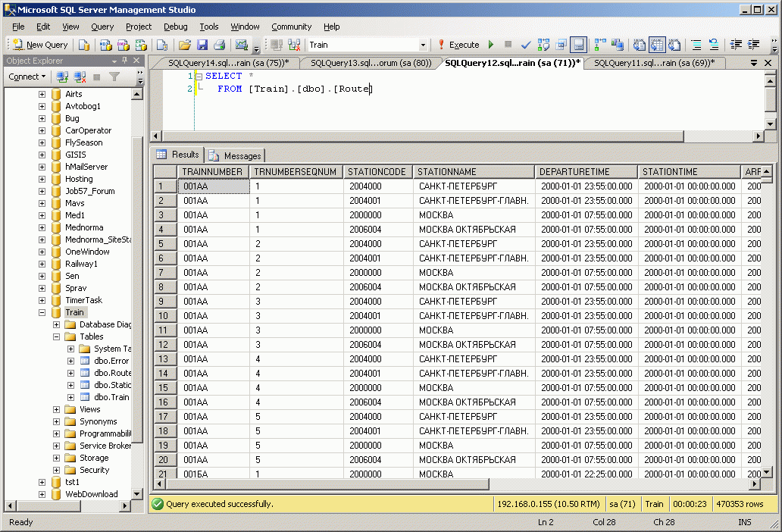782x532 pixels.
Task: Uncomment the selected lines
Action: (x=714, y=45)
